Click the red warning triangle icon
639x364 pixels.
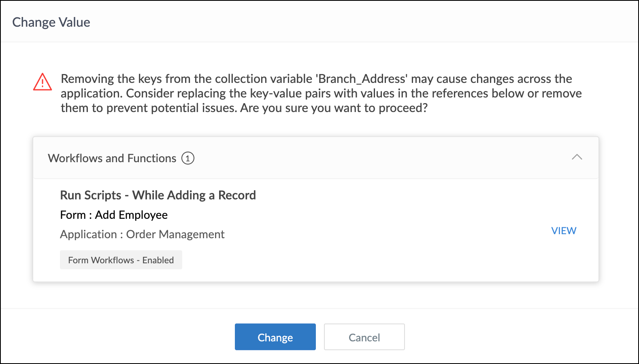point(43,82)
